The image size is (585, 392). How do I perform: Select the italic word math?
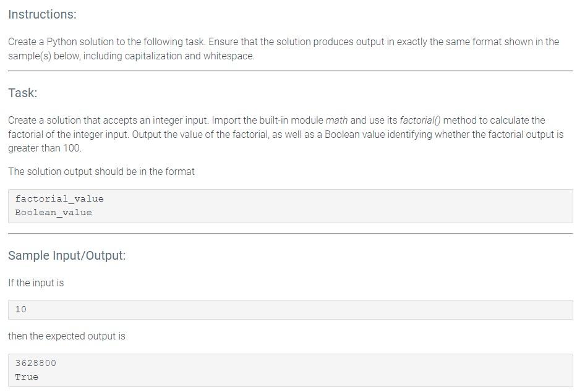tap(336, 120)
